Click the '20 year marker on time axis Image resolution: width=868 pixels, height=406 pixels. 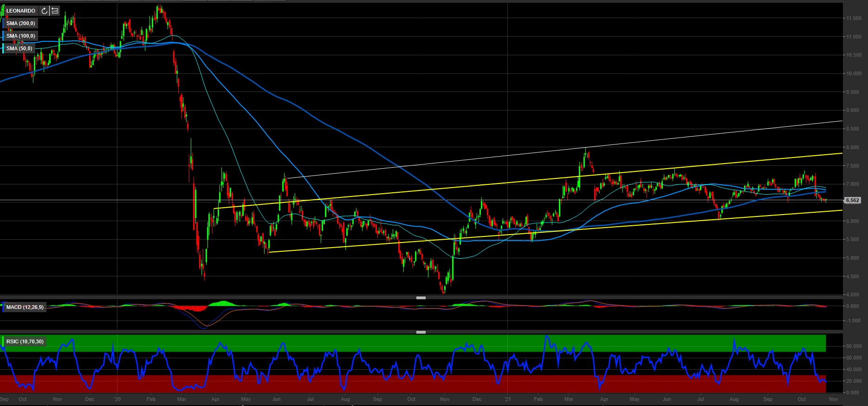coord(117,399)
